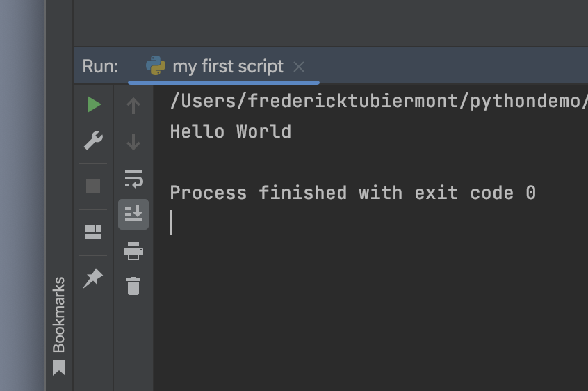Toggle Scroll to End of console
This screenshot has width=588, height=391.
point(133,214)
